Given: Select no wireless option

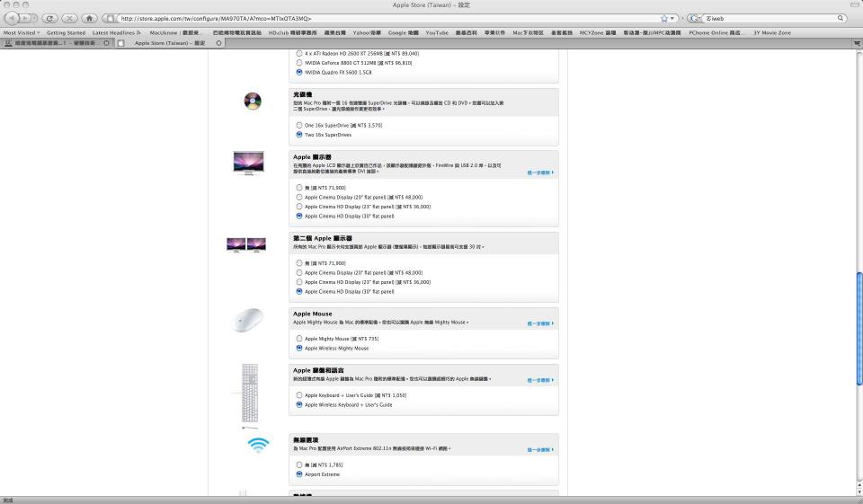Looking at the screenshot, I should 298,465.
